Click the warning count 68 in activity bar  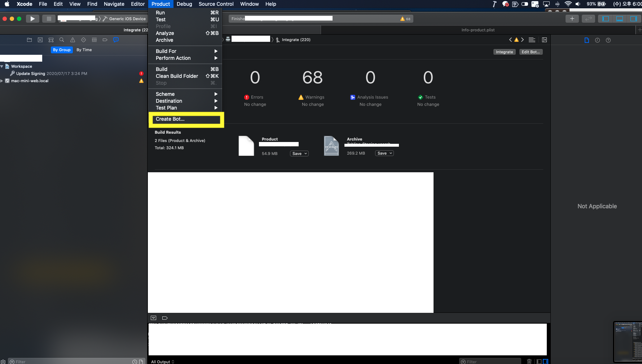(405, 19)
